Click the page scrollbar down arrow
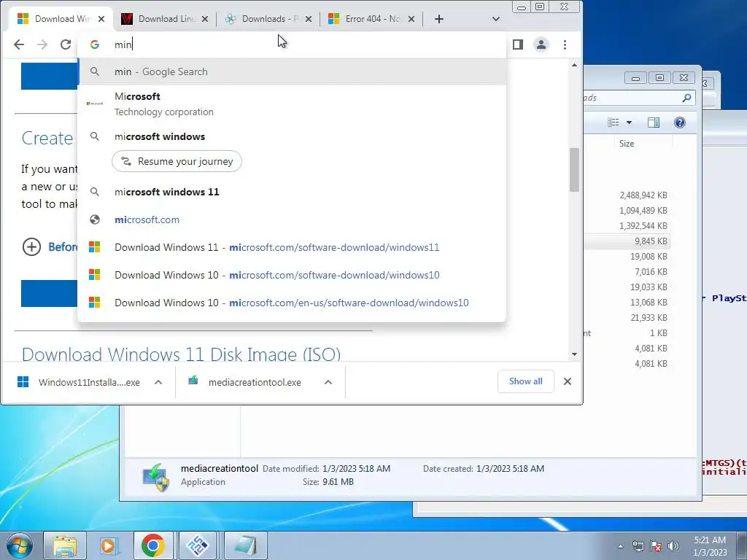 point(575,354)
